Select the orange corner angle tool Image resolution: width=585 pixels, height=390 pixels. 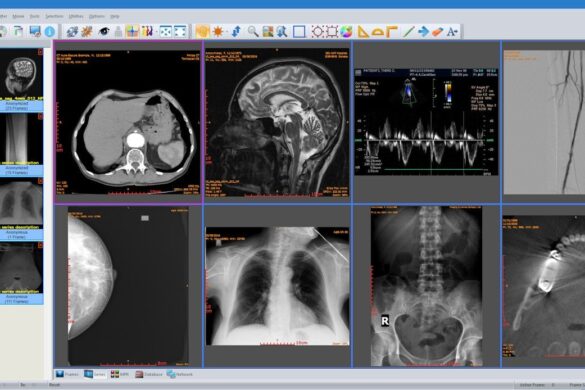[x=391, y=32]
